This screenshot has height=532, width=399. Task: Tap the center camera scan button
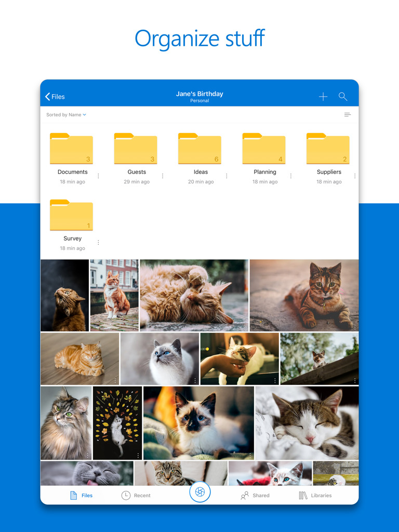199,492
